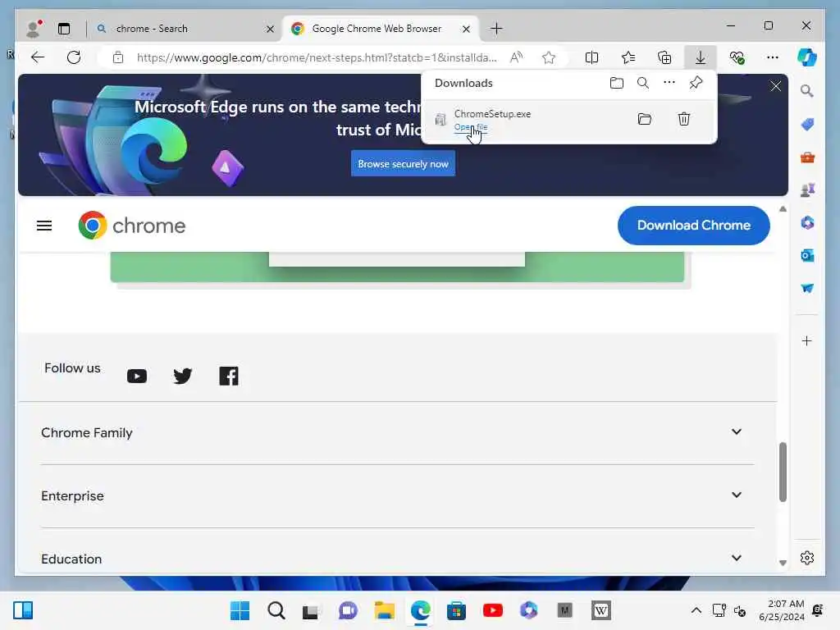
Task: Open Microsoft 365 in the sidebar
Action: pos(807,223)
